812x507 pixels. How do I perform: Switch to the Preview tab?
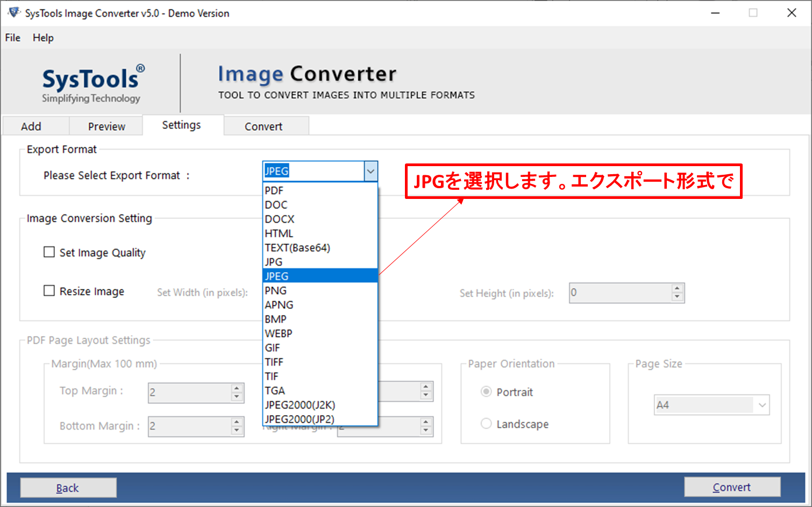click(x=106, y=126)
